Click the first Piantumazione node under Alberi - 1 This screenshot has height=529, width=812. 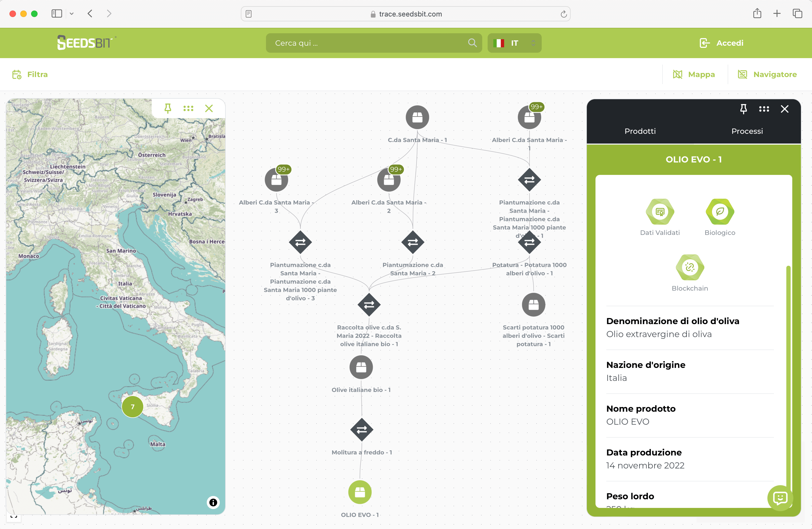click(x=529, y=179)
